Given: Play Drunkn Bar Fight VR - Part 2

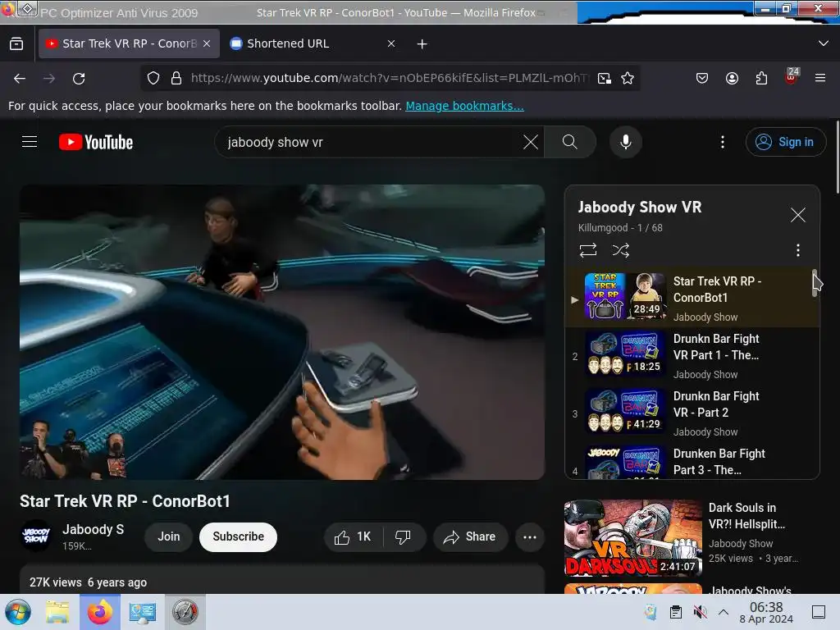Looking at the screenshot, I should point(692,413).
